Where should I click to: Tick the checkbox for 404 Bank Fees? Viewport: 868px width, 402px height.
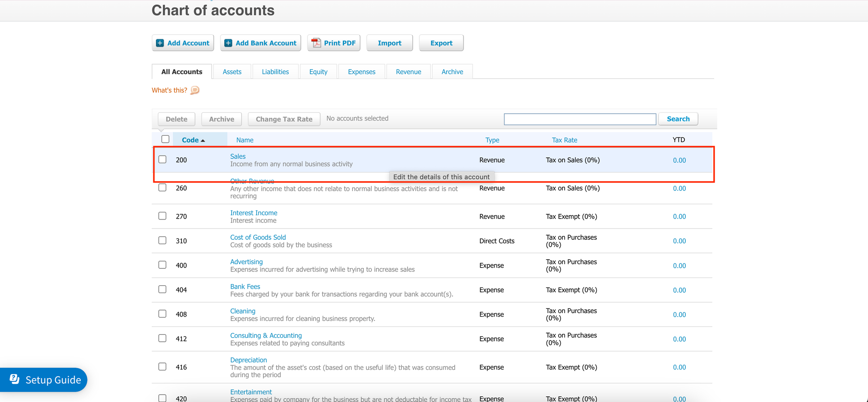tap(162, 289)
